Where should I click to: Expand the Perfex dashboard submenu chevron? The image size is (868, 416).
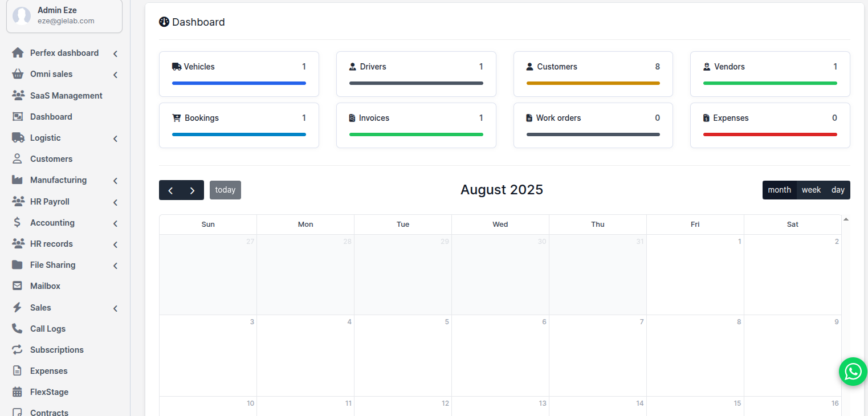tap(115, 54)
